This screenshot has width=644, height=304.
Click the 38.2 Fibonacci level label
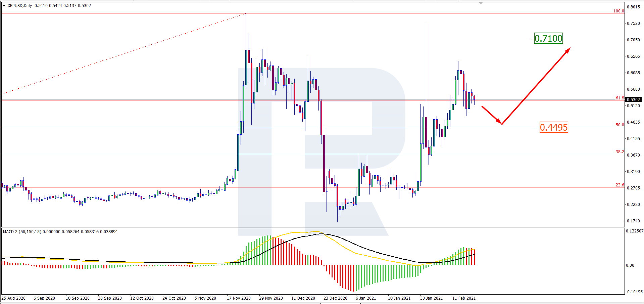click(x=620, y=152)
